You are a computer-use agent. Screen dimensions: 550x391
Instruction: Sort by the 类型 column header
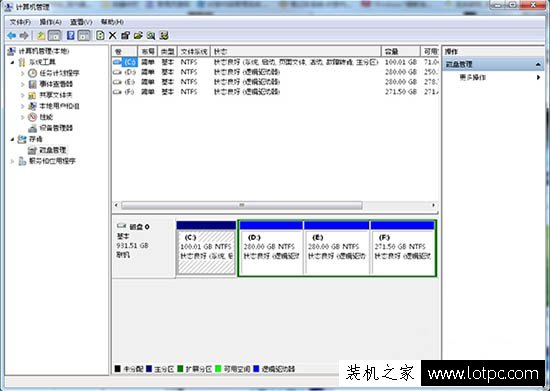click(168, 52)
